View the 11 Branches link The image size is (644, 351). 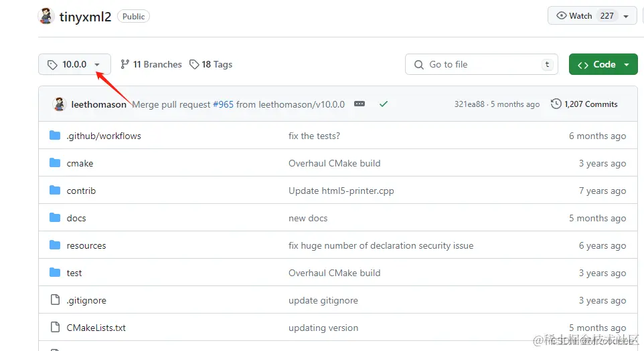(x=151, y=64)
